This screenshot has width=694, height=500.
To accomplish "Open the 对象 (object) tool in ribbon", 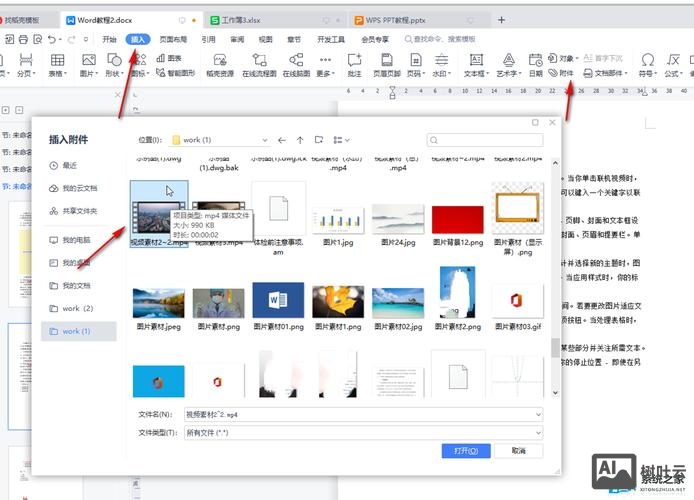I will pos(562,58).
